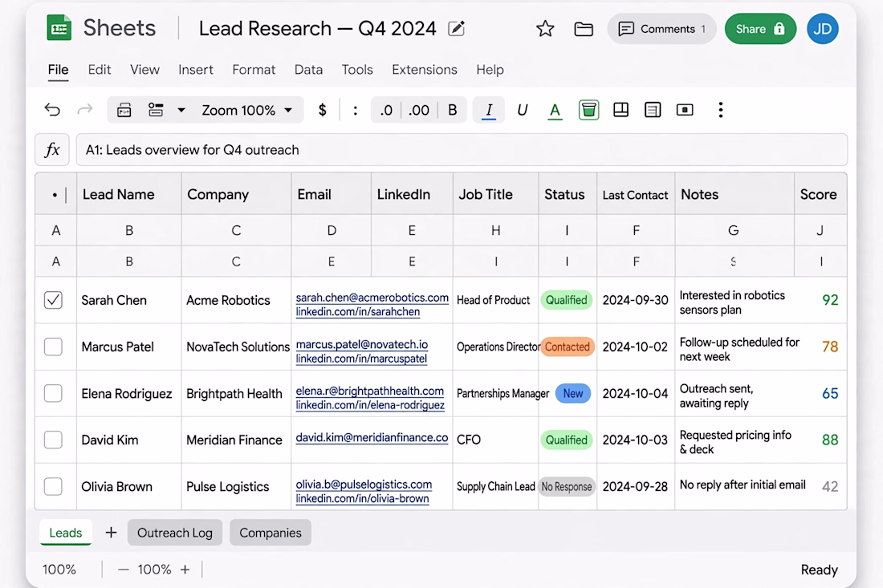Screen dimensions: 883x588
Task: Apply currency format with the dollar icon
Action: 322,110
